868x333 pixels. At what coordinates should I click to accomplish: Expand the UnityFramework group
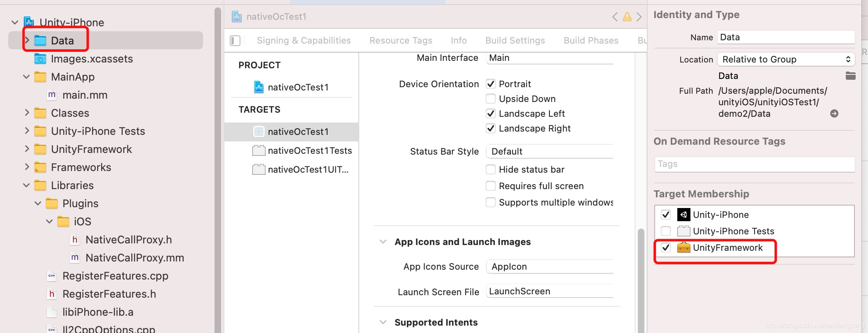(27, 149)
